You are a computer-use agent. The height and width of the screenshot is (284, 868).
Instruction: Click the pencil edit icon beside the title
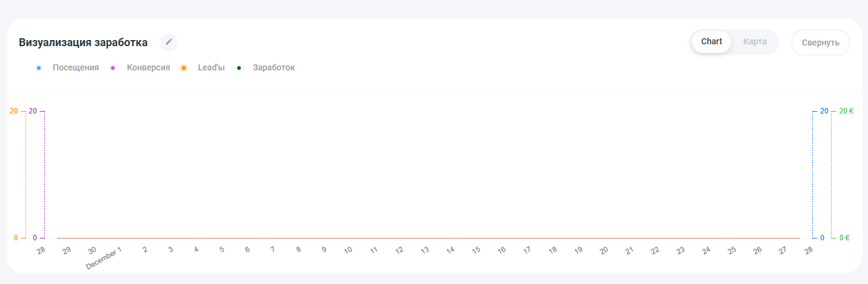tap(169, 42)
